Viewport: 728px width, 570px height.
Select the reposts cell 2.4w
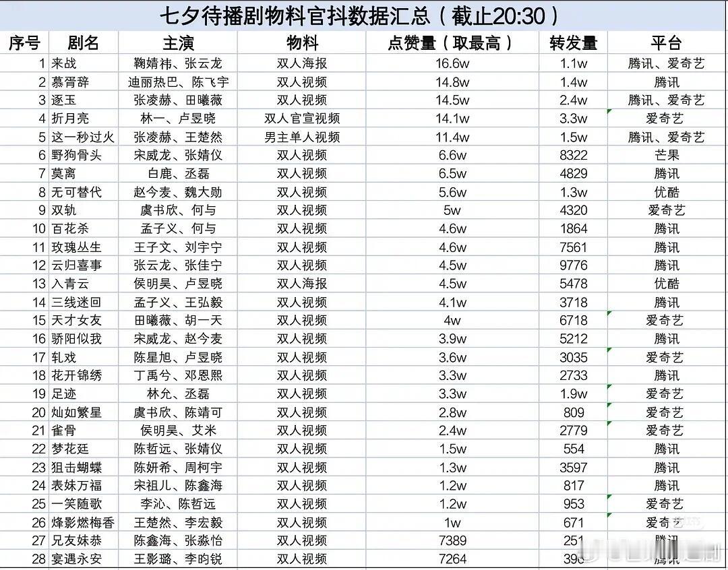pos(574,100)
